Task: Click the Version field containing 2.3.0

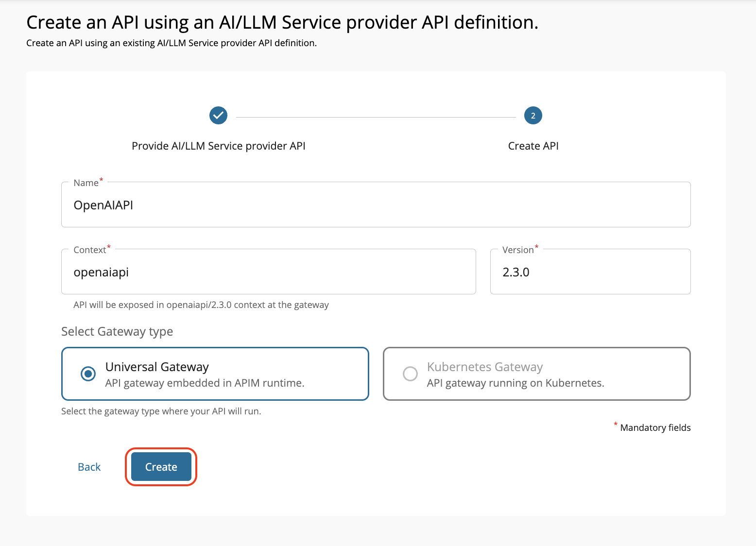Action: coord(590,272)
